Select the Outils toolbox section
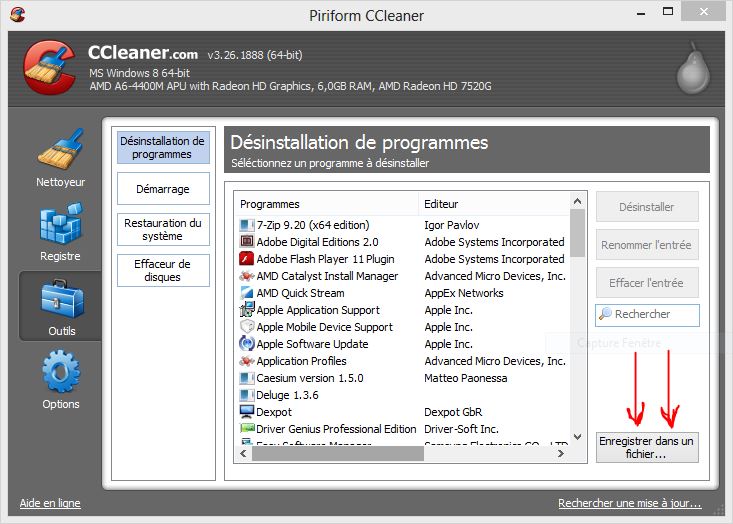 [61, 306]
